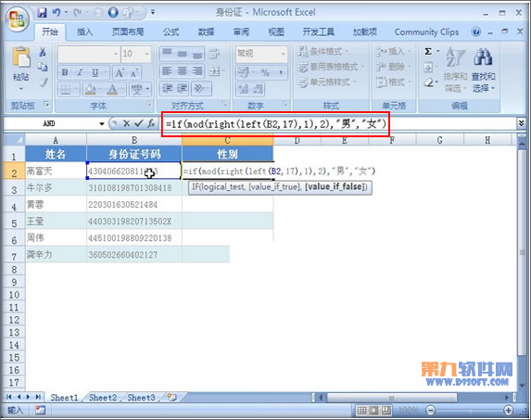Viewport: 531px width, 420px height.
Task: Click accounting number format icon
Action: [x=243, y=72]
